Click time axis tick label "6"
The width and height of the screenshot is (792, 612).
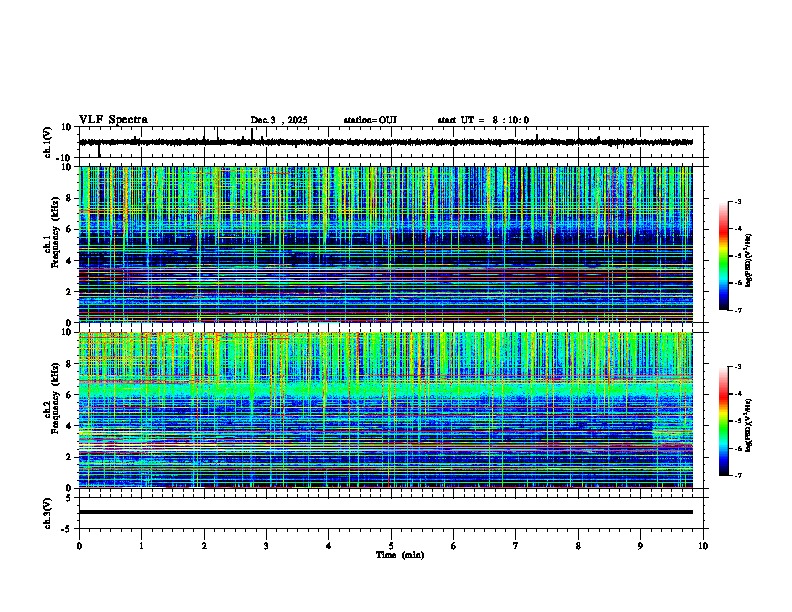pos(454,546)
